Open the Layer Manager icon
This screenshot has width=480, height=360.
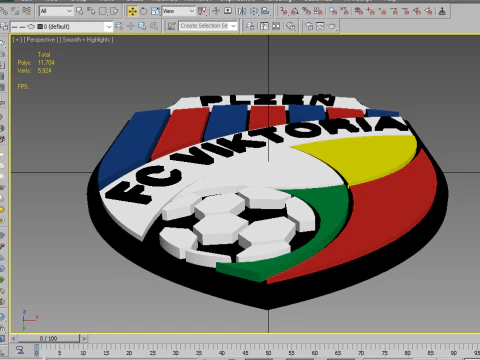4,26
